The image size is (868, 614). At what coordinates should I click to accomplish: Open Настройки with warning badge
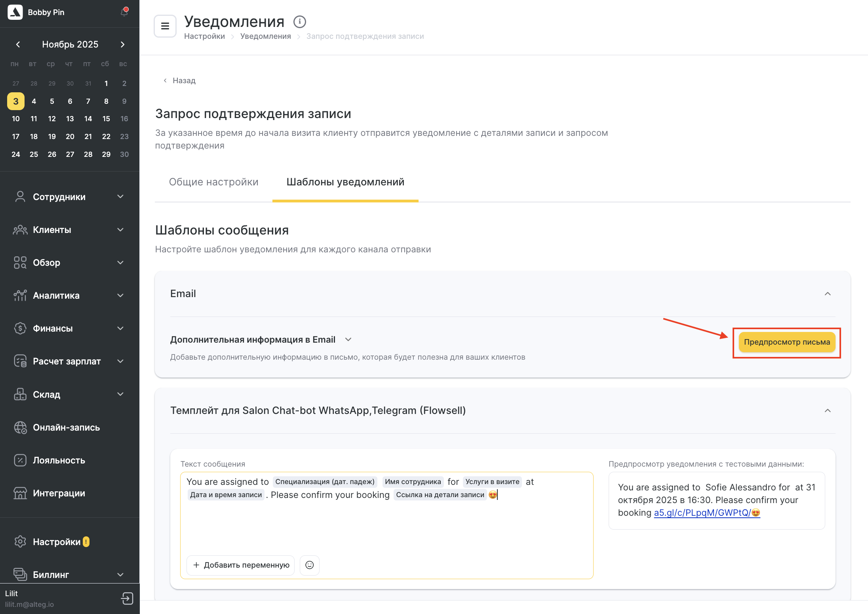[57, 542]
